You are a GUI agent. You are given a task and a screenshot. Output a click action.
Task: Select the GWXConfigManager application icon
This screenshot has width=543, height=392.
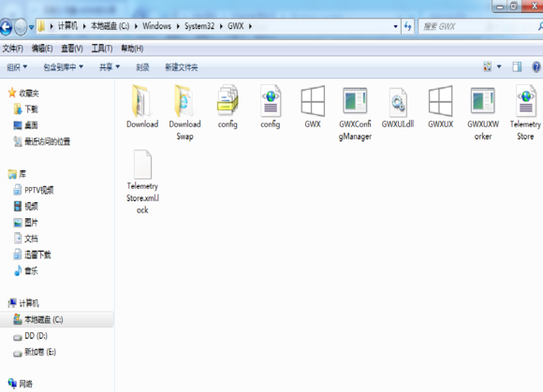click(355, 100)
